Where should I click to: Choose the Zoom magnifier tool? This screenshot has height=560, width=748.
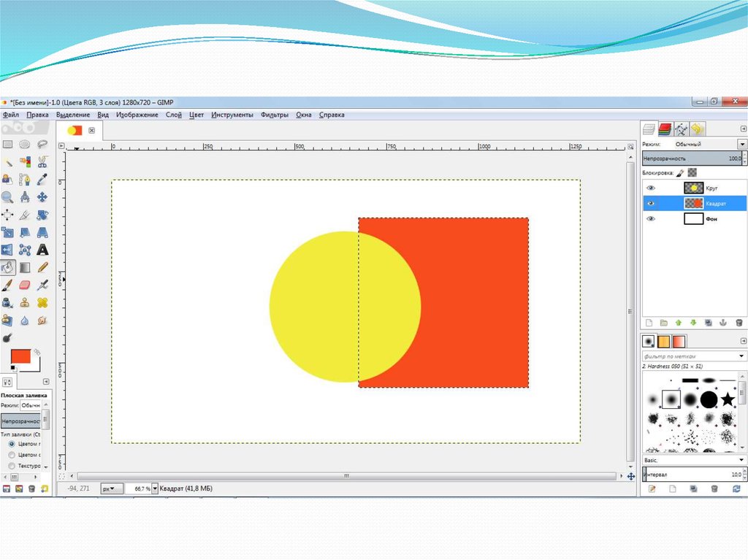(7, 197)
